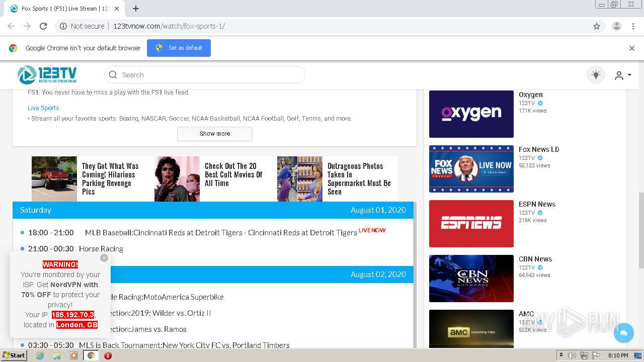Focus the Search input field

click(204, 75)
